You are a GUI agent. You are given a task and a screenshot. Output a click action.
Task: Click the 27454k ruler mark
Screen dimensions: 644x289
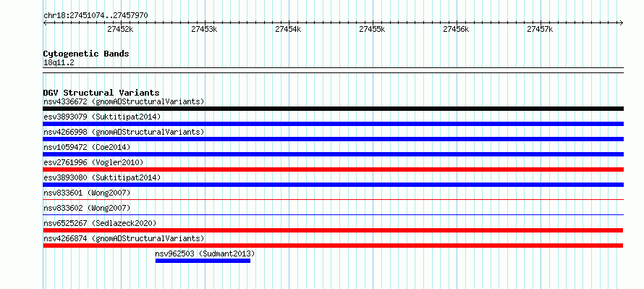(x=288, y=29)
